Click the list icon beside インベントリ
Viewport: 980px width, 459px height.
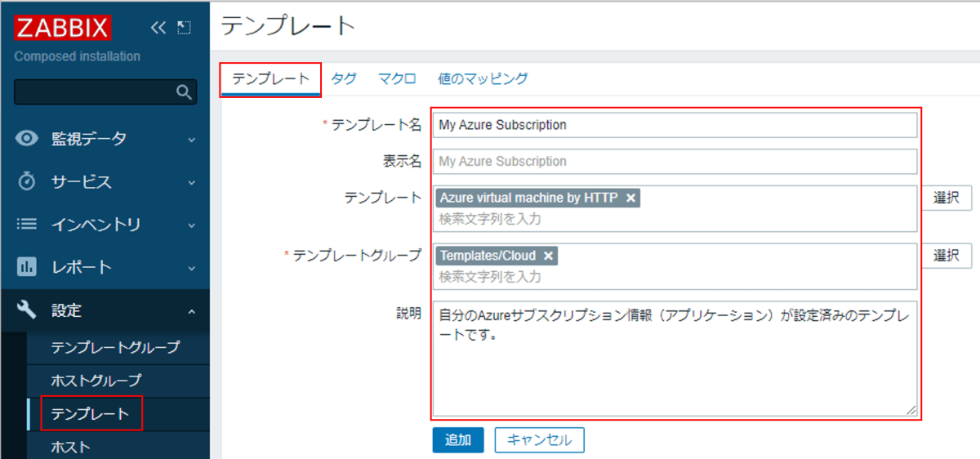pos(27,224)
